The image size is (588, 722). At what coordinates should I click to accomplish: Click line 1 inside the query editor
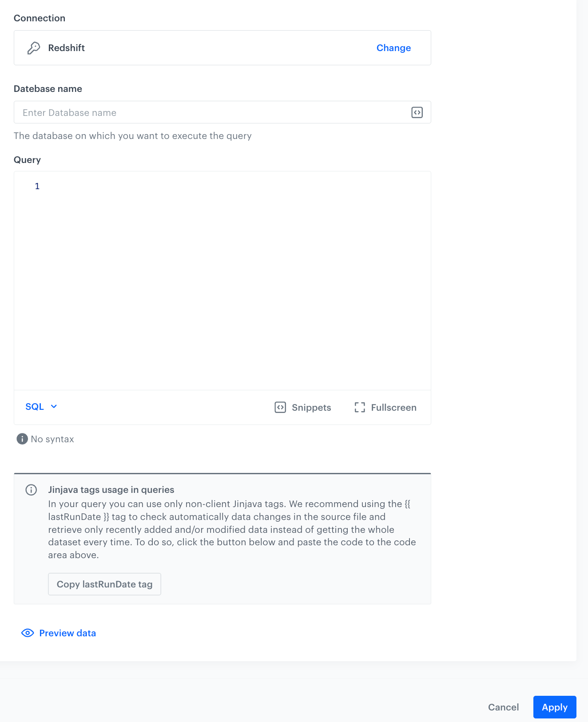[x=133, y=186]
